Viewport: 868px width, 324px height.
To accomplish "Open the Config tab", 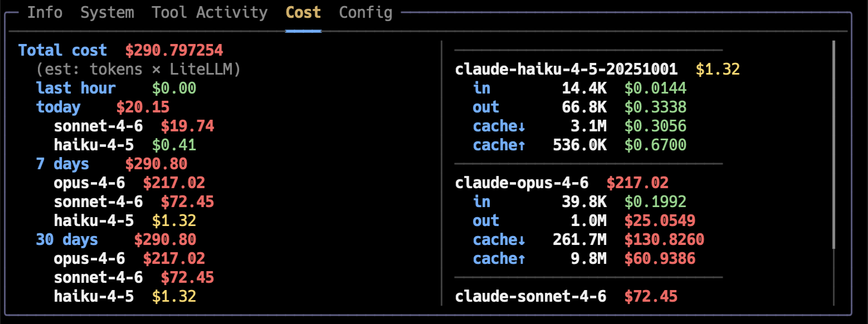I will click(x=365, y=12).
